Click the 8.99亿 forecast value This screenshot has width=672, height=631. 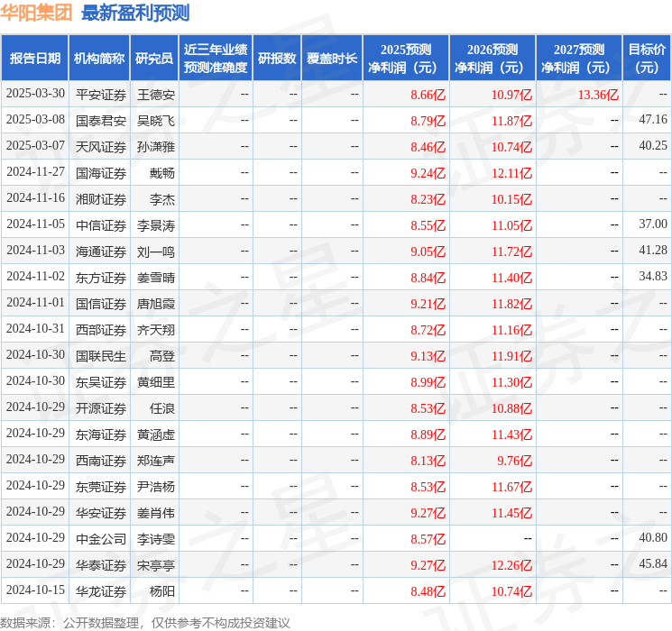pyautogui.click(x=428, y=382)
